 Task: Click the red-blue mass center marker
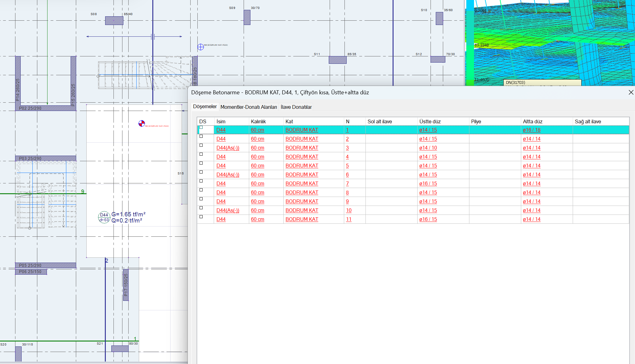[142, 124]
